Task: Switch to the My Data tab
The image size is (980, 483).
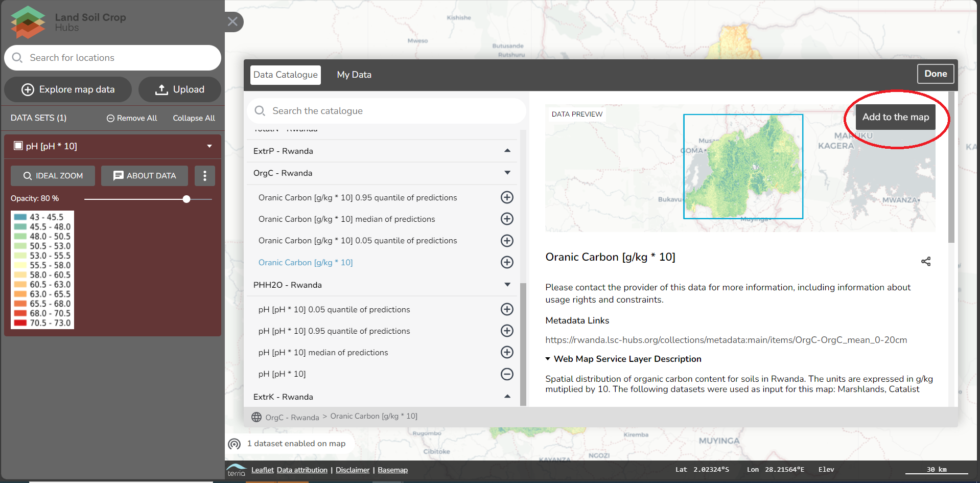Action: pos(354,75)
